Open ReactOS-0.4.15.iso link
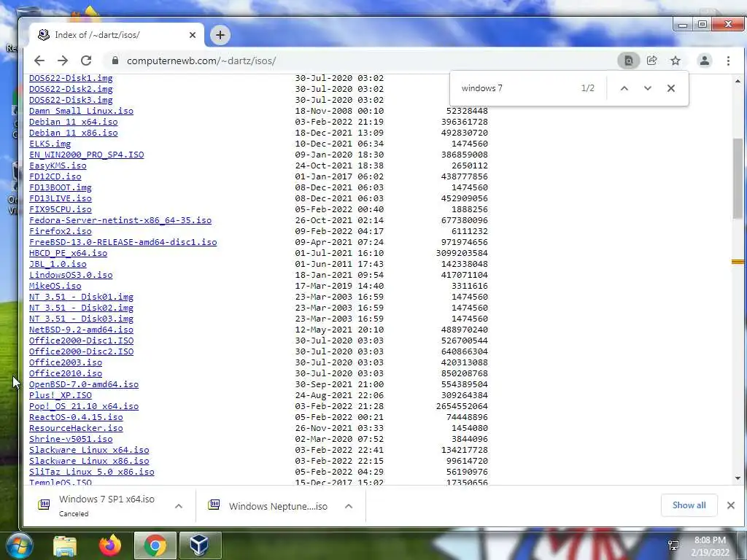747x560 pixels. coord(76,418)
